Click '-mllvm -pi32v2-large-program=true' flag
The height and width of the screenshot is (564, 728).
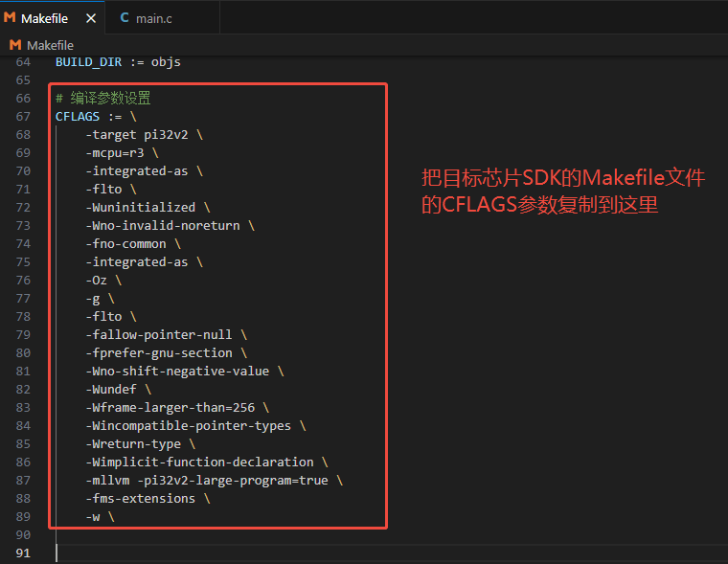click(x=207, y=481)
